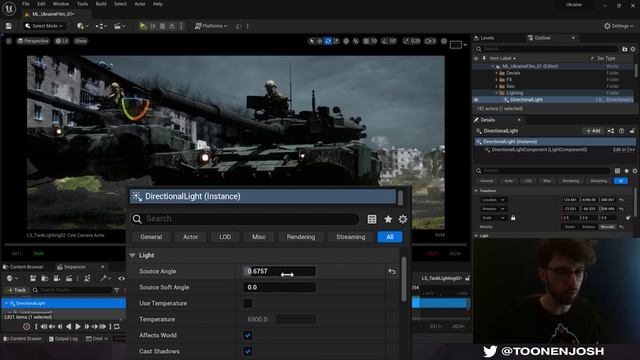Click the Source Soft Angle value field

pyautogui.click(x=280, y=287)
